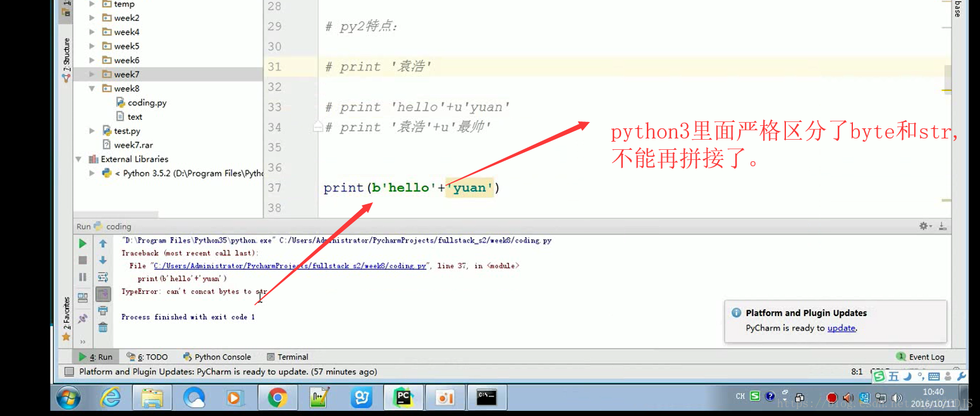Clear all Run output with trash icon
Image resolution: width=980 pixels, height=416 pixels.
coord(103,327)
